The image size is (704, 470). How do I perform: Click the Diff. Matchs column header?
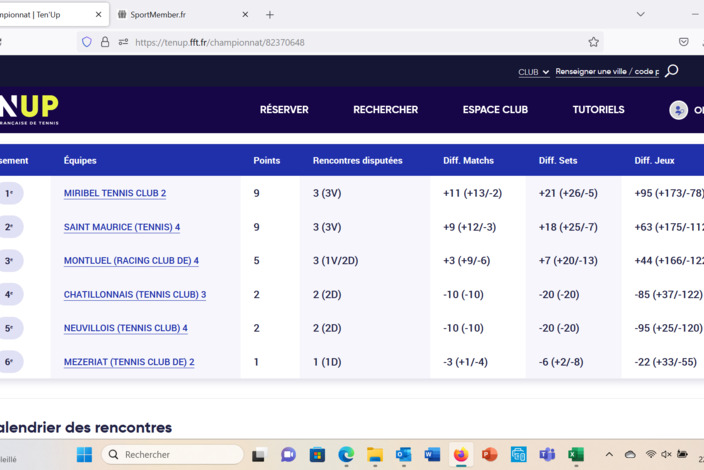click(468, 160)
